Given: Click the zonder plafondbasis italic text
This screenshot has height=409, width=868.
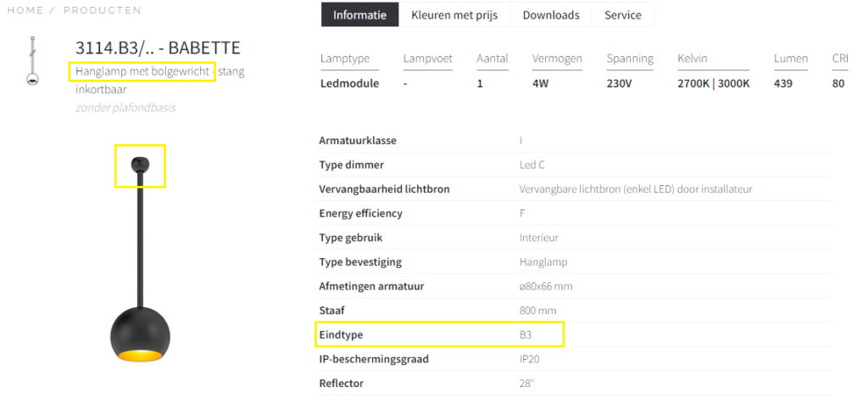Looking at the screenshot, I should (x=125, y=108).
